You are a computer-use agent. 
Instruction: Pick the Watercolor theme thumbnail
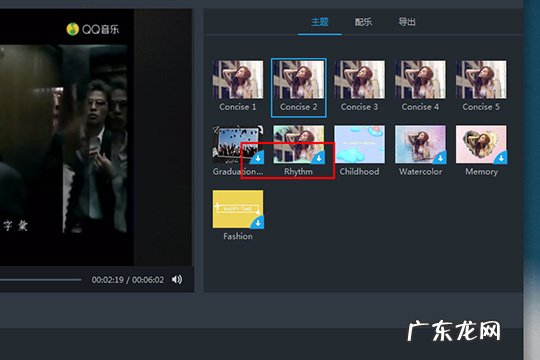[x=420, y=144]
